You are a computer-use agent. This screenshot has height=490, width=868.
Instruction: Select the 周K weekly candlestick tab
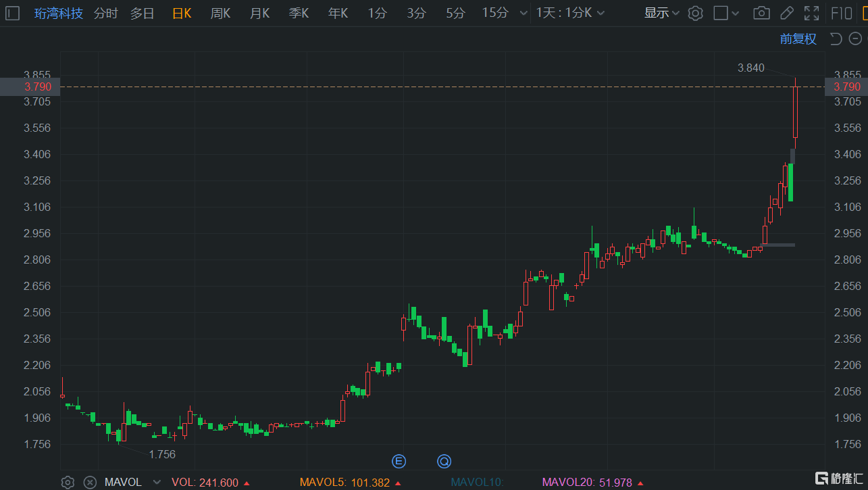click(220, 13)
